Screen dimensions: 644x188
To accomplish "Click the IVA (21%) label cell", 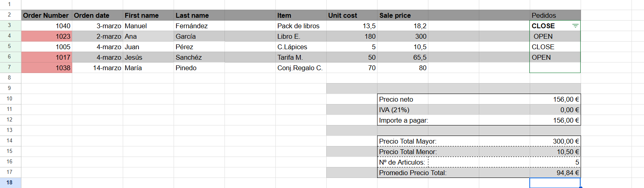I will 403,110.
